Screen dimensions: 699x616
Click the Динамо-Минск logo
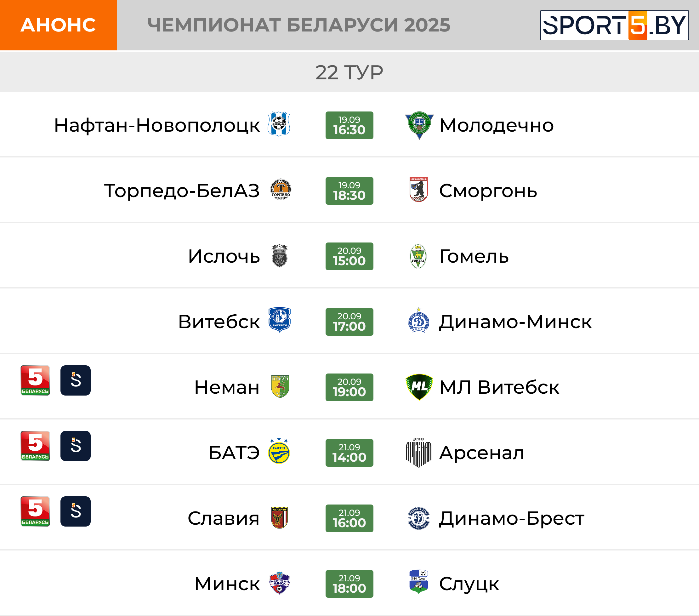(x=418, y=320)
